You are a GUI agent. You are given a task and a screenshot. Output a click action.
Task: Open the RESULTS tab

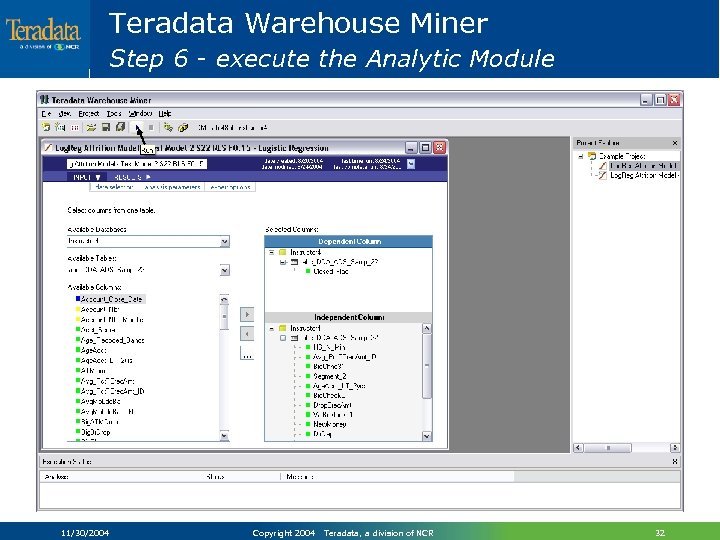pyautogui.click(x=132, y=177)
